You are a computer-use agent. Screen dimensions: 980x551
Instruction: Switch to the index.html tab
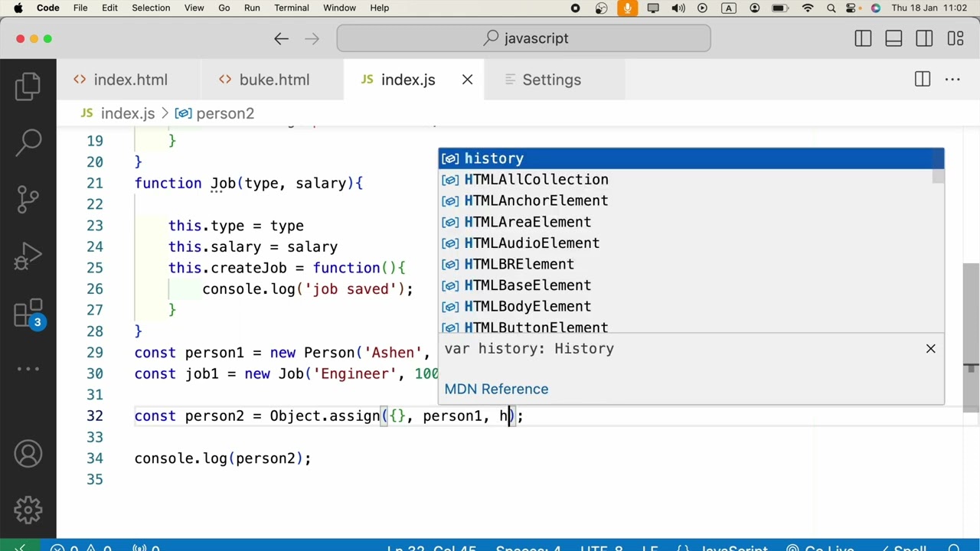(129, 80)
